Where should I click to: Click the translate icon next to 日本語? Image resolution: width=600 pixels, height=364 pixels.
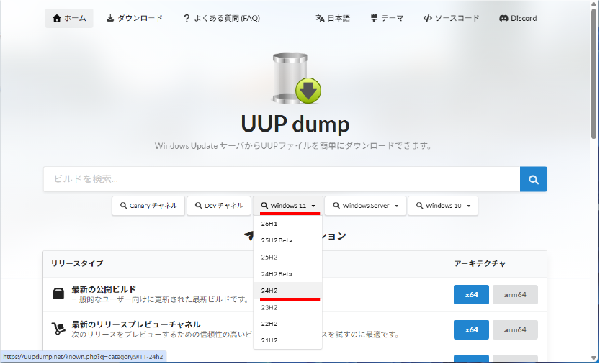point(320,19)
